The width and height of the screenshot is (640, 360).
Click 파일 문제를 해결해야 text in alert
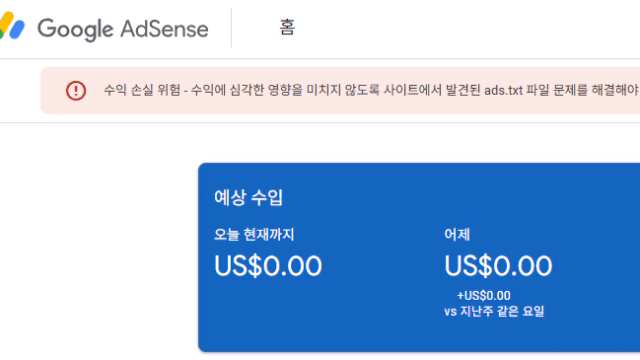click(x=582, y=90)
